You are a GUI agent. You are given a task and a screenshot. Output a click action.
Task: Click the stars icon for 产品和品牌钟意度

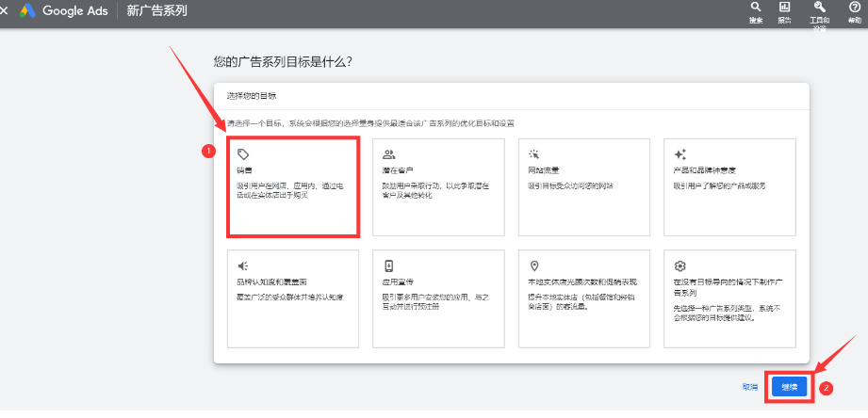(680, 153)
